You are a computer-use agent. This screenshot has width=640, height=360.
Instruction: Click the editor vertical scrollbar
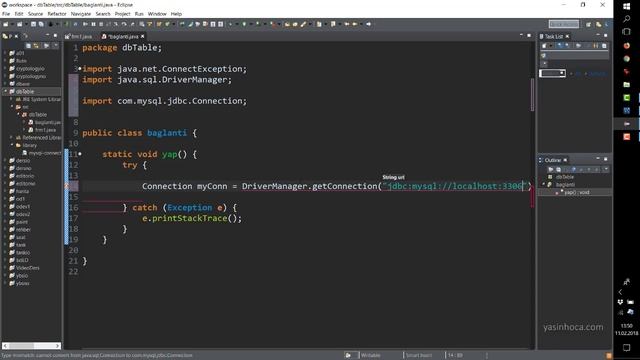pyautogui.click(x=532, y=95)
